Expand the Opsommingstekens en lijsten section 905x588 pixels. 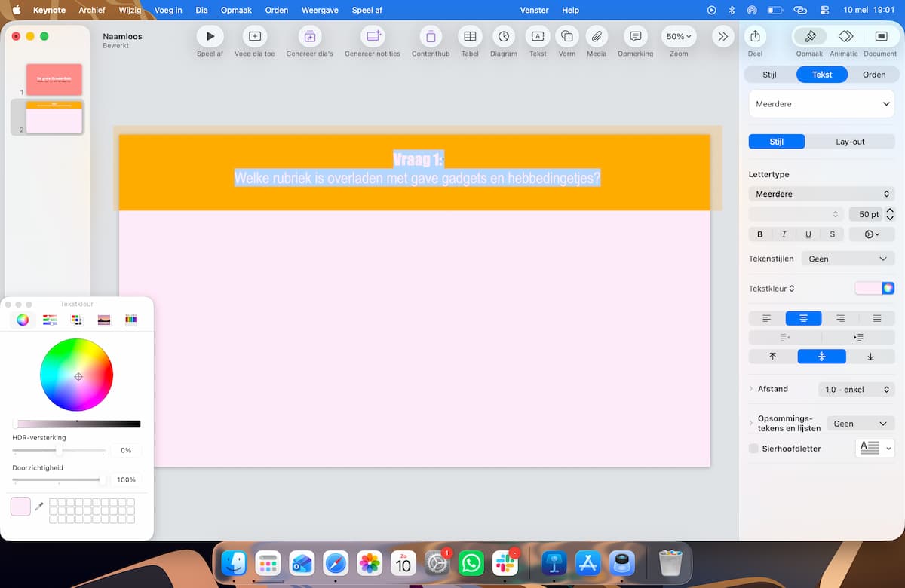point(751,423)
